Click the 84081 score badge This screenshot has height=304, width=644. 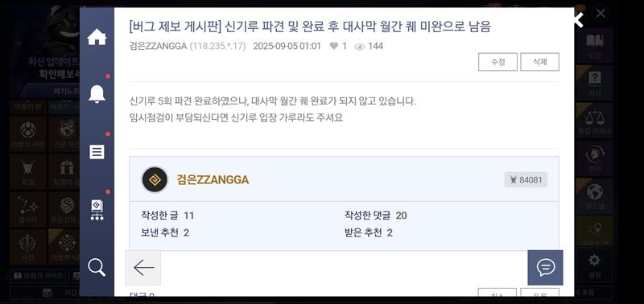click(x=526, y=179)
